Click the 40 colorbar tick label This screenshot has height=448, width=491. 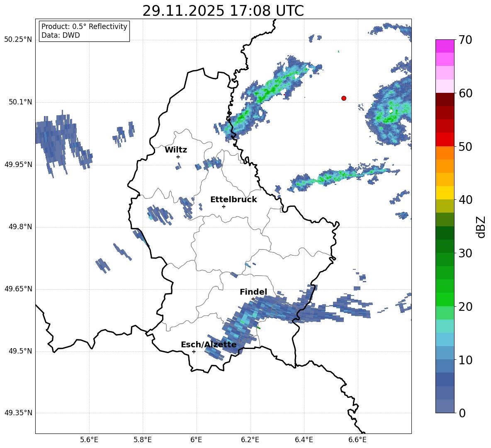465,200
